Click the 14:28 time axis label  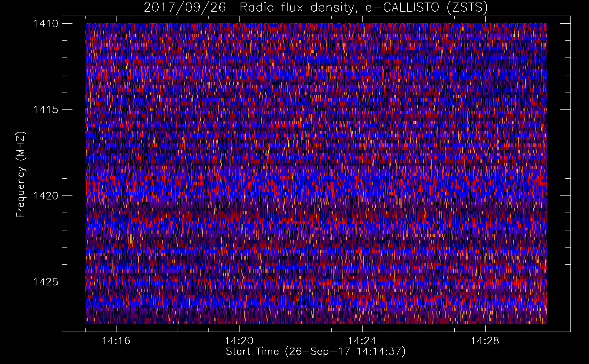click(485, 341)
